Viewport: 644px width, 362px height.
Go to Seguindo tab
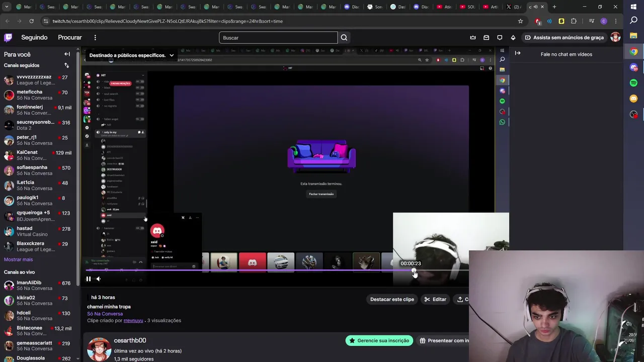pyautogui.click(x=34, y=38)
